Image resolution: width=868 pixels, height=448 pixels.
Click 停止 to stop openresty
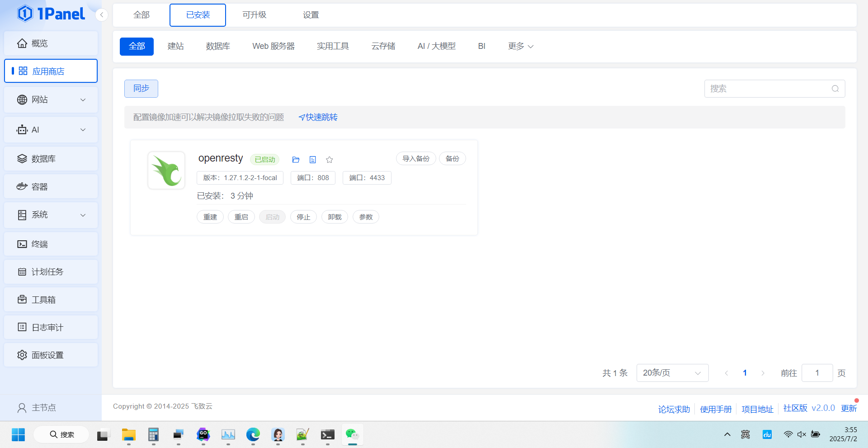(303, 217)
